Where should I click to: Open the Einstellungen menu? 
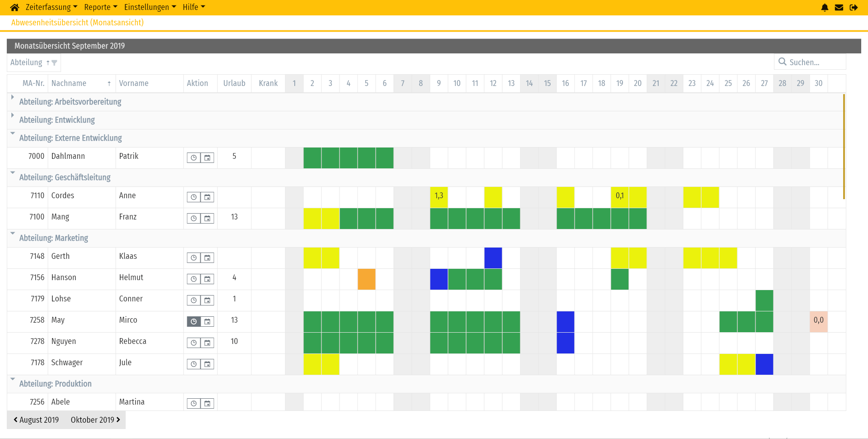pos(150,7)
